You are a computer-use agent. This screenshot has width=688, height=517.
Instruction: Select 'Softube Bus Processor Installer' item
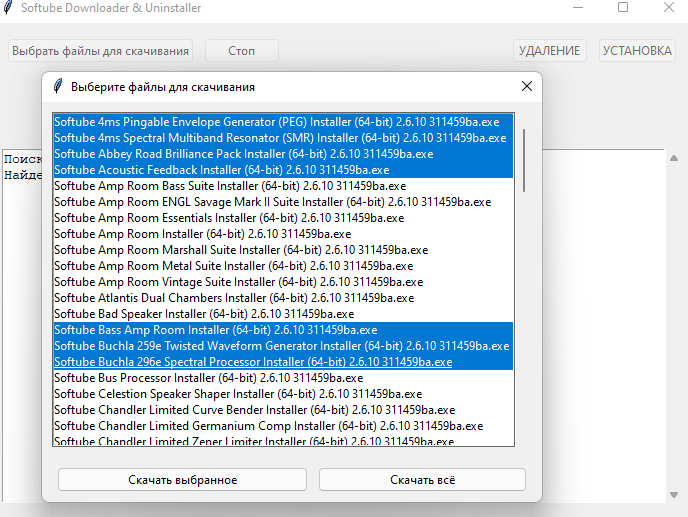coord(283,378)
